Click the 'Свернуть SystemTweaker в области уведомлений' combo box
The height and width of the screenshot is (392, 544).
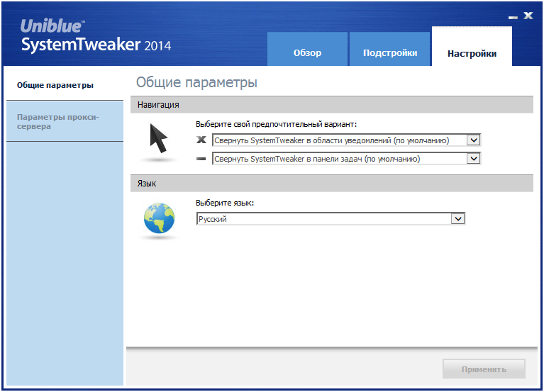[x=346, y=140]
